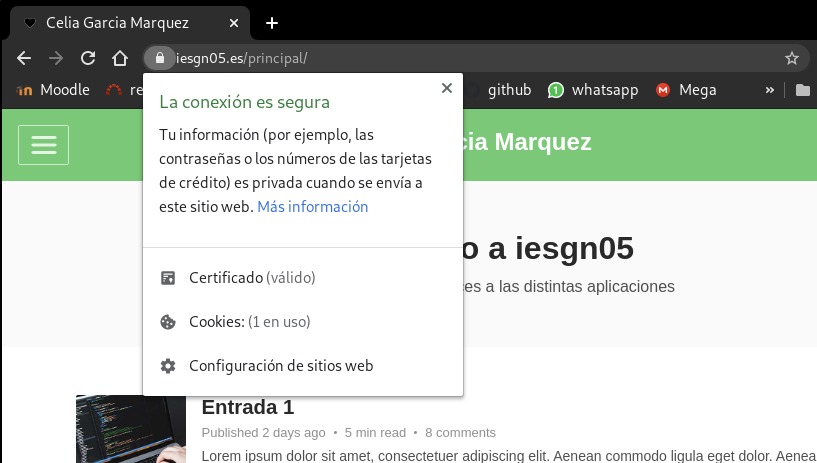Select the Celia Garcia Marquez tab
The width and height of the screenshot is (817, 463).
pos(130,23)
